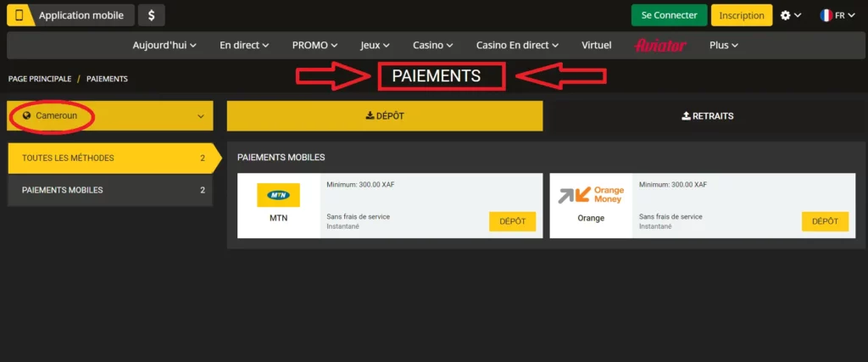Open the Cameroun country selector chevron
The height and width of the screenshot is (362, 868).
coord(201,116)
